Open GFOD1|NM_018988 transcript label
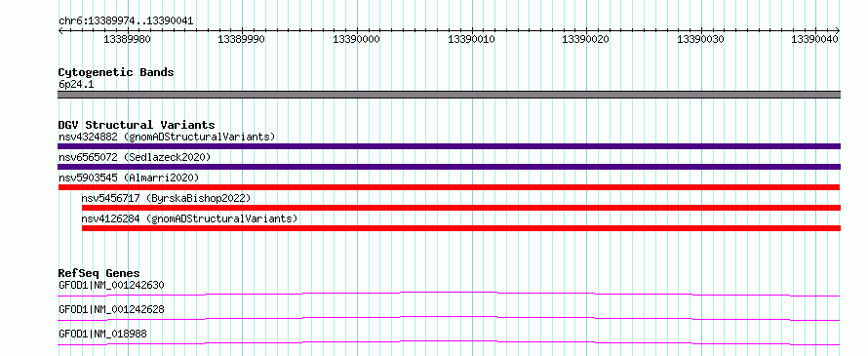This screenshot has height=356, width=868. coord(102,334)
